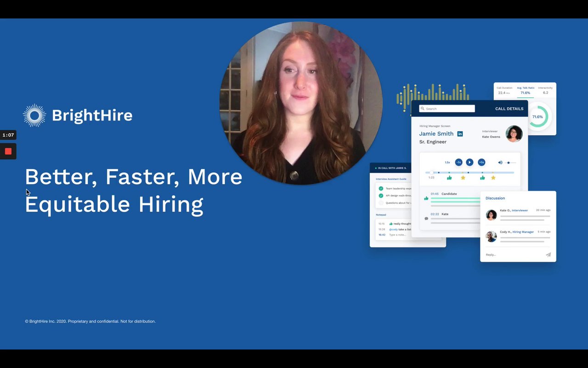The height and width of the screenshot is (368, 588).
Task: Click the playback timeline handle at 1:23
Action: point(431,172)
